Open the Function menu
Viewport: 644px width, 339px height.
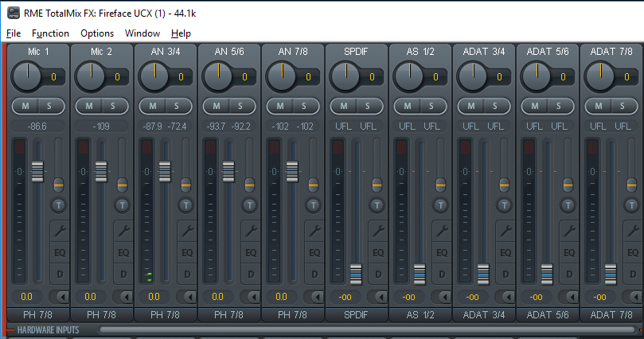point(50,33)
